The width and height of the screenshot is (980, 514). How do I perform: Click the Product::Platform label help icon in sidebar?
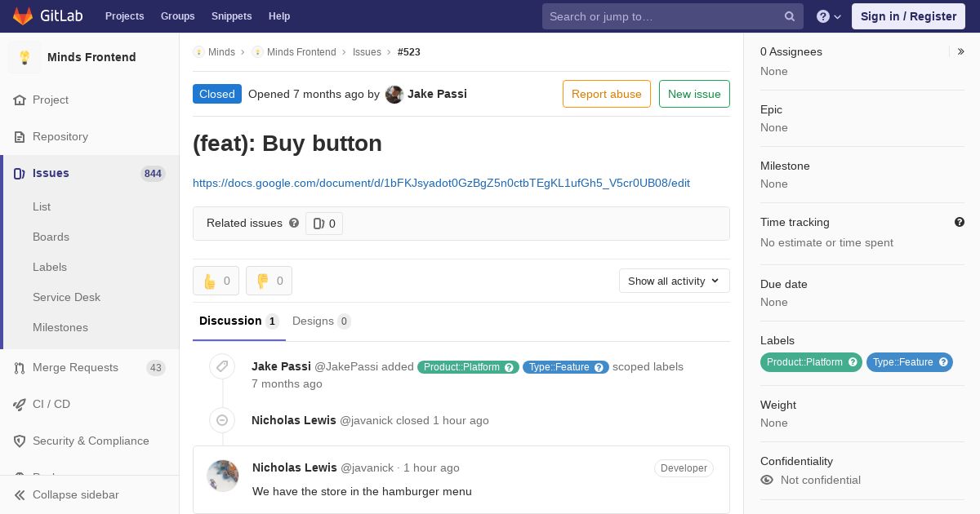(853, 362)
